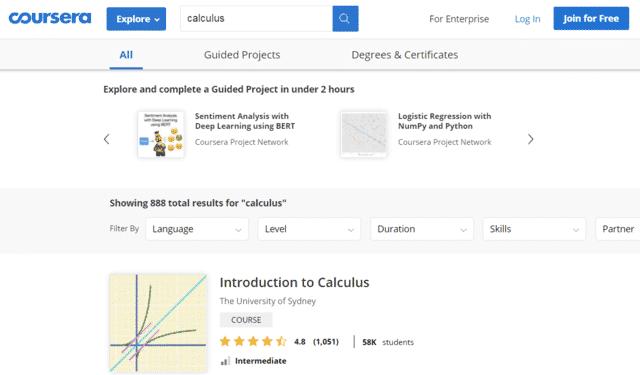Click the Intermediate level label

[260, 361]
